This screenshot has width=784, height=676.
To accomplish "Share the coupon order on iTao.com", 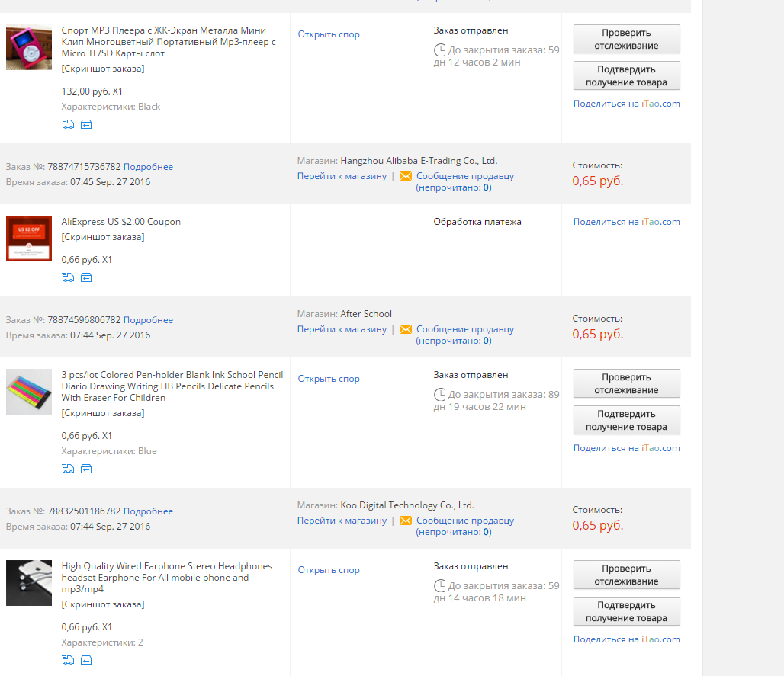I will (x=626, y=222).
